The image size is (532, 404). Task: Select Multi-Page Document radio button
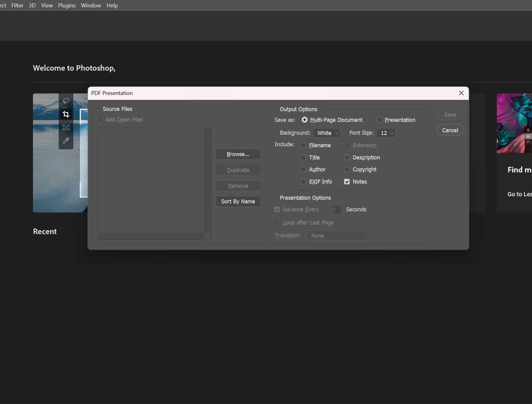click(304, 120)
